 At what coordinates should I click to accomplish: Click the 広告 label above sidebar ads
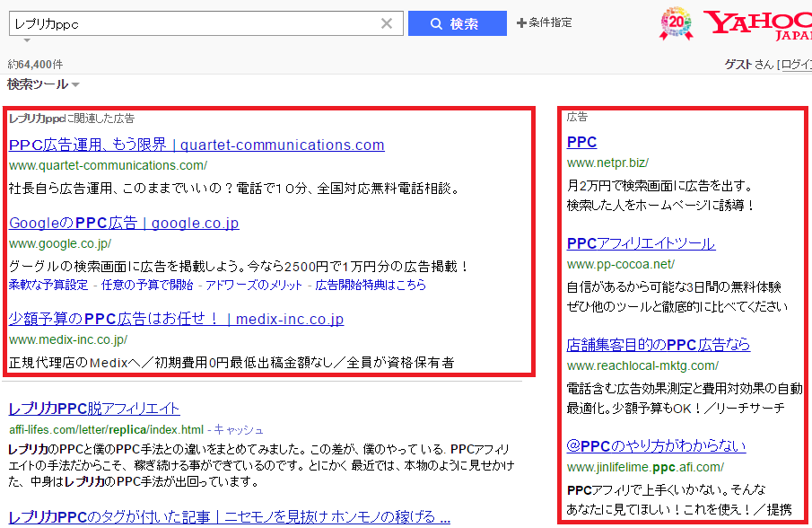(x=577, y=117)
